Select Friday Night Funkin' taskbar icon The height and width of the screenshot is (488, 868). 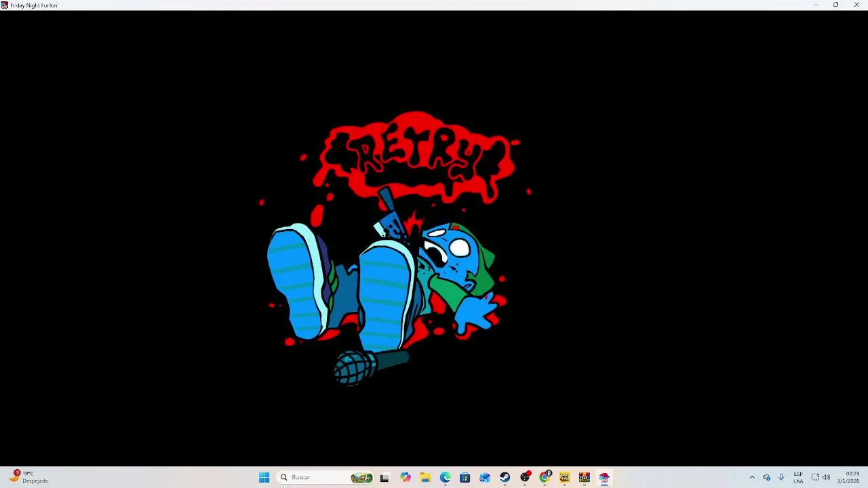pos(604,478)
